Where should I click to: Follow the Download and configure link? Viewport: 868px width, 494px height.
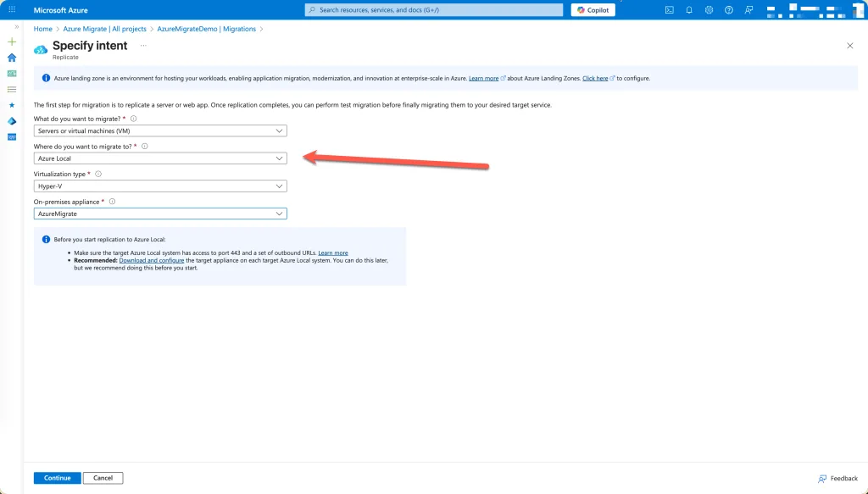tap(152, 260)
